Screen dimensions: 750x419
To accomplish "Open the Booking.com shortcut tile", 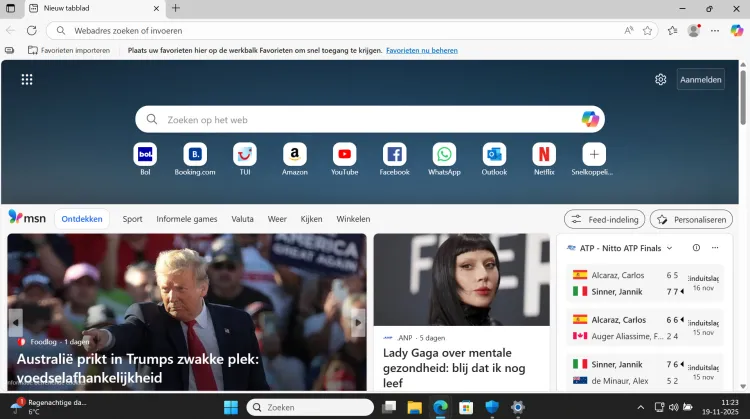I will pyautogui.click(x=195, y=155).
